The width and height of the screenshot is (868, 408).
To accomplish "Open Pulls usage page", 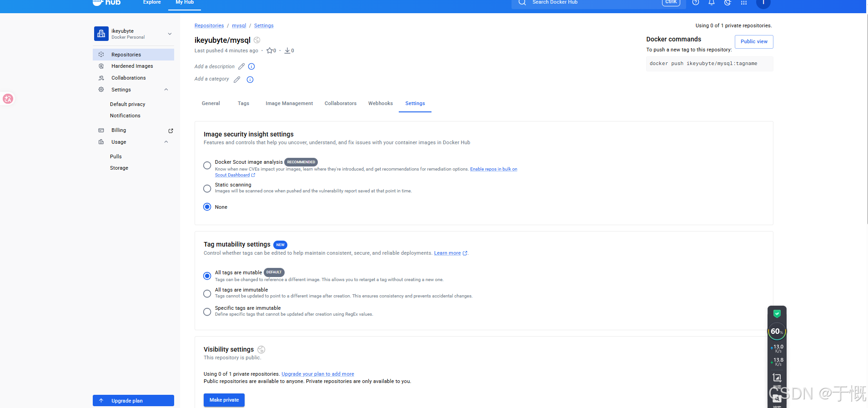I will point(116,156).
